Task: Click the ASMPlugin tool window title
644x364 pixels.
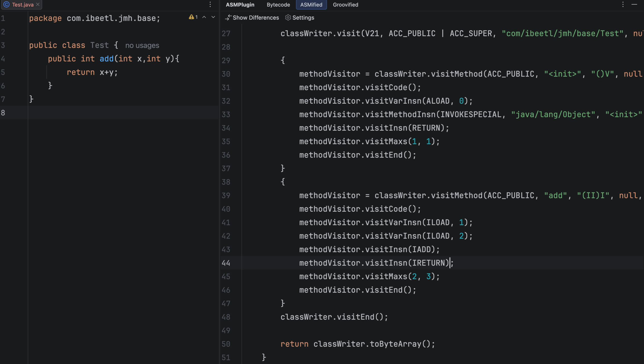Action: [x=240, y=5]
